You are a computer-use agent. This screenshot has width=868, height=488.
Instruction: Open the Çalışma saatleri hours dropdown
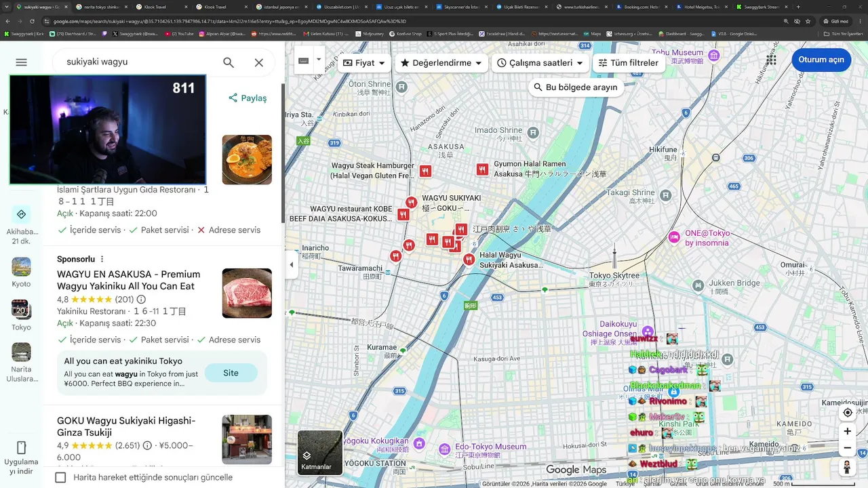point(540,63)
